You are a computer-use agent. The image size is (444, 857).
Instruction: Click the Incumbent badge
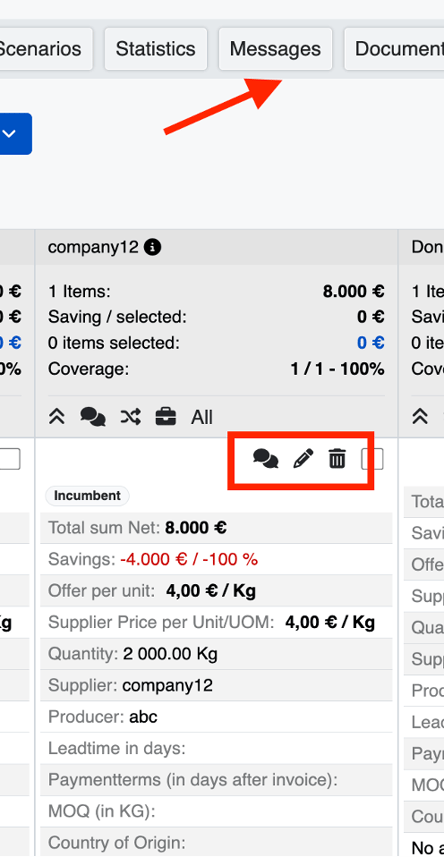click(87, 496)
